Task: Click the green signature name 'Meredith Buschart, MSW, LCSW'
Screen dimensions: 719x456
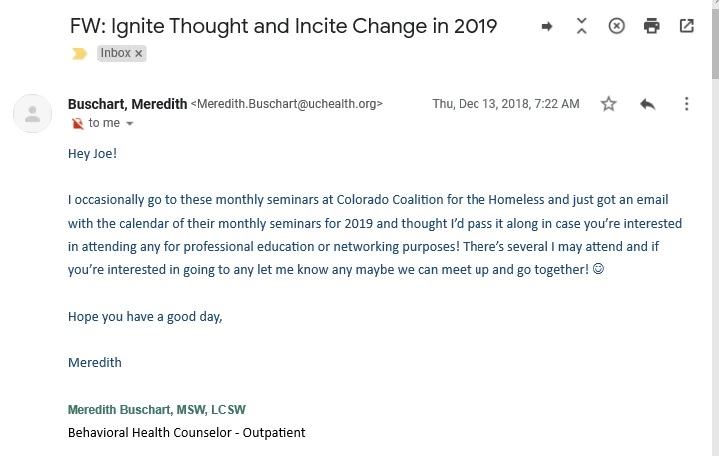Action: (156, 410)
